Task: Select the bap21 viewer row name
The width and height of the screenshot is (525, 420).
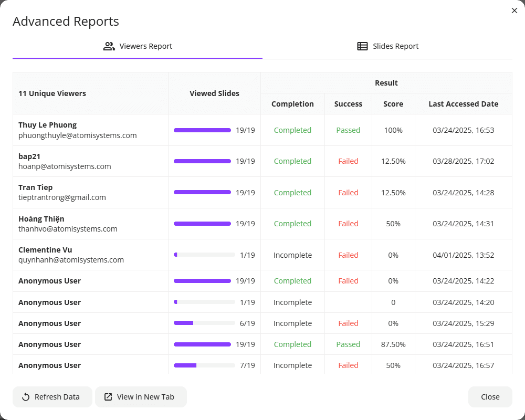Action: point(29,156)
